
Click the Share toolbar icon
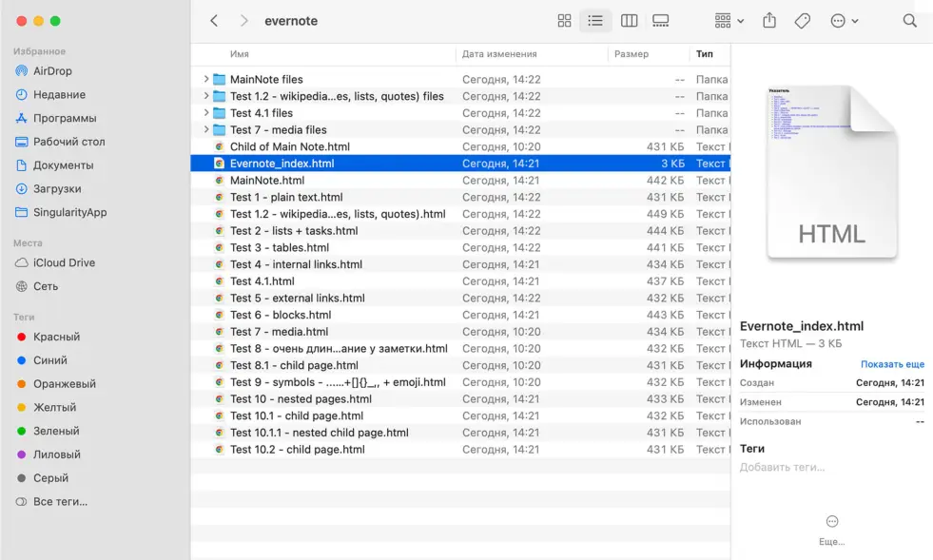769,21
